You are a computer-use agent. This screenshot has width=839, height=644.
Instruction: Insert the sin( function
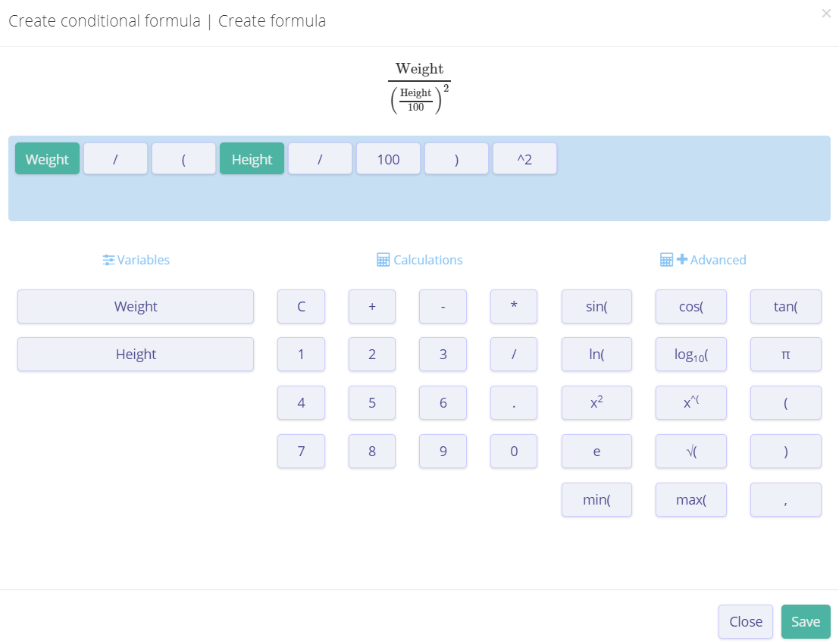click(596, 306)
